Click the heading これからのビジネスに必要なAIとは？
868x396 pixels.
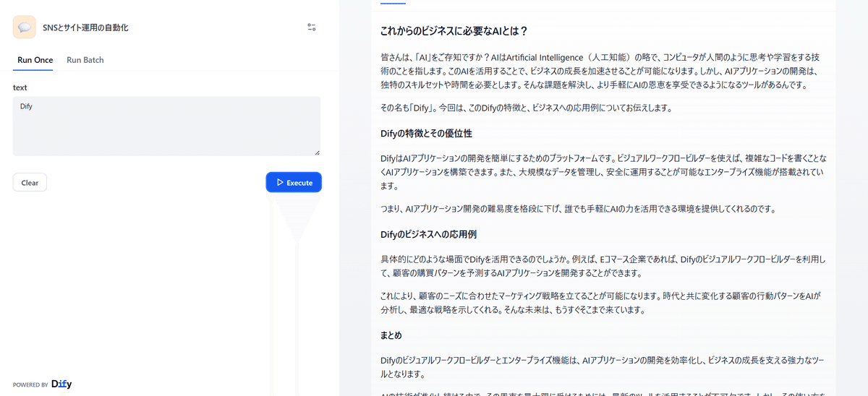(x=454, y=31)
